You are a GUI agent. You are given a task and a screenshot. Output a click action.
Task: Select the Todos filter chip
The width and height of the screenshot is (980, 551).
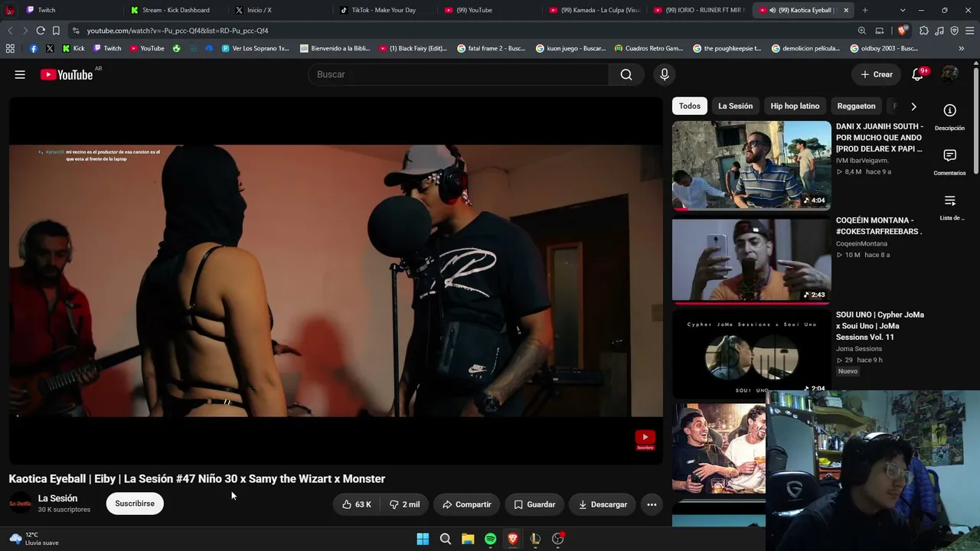(690, 106)
